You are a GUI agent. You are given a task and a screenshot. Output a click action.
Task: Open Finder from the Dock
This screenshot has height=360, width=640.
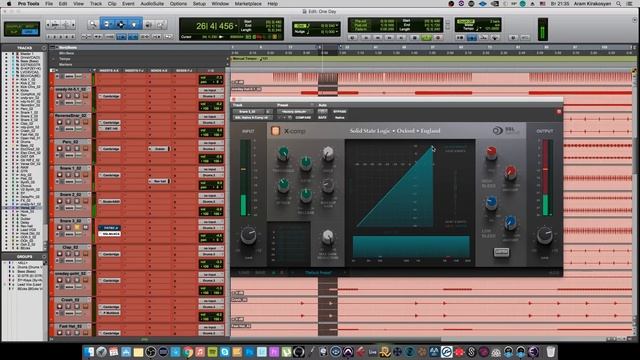click(x=89, y=351)
